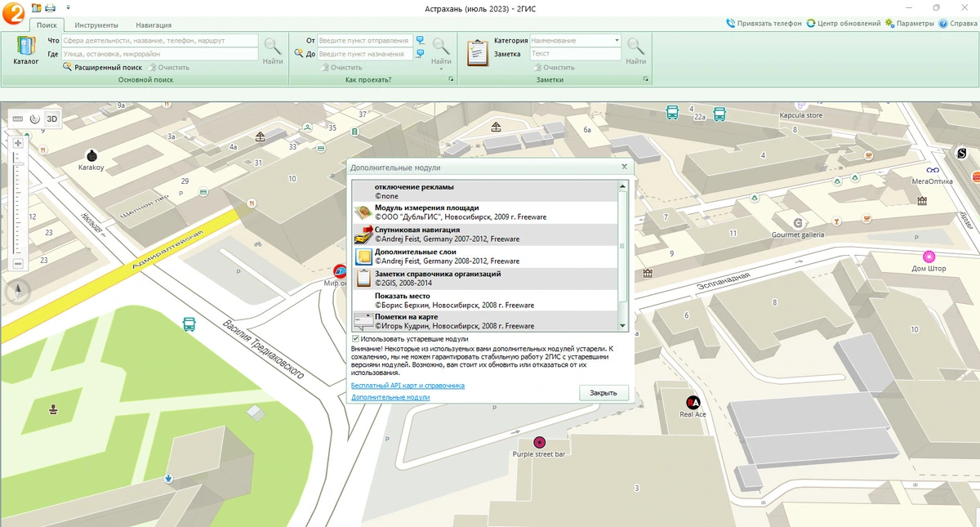Click the Kapcula store map marker
980x527 pixels.
pos(801,104)
